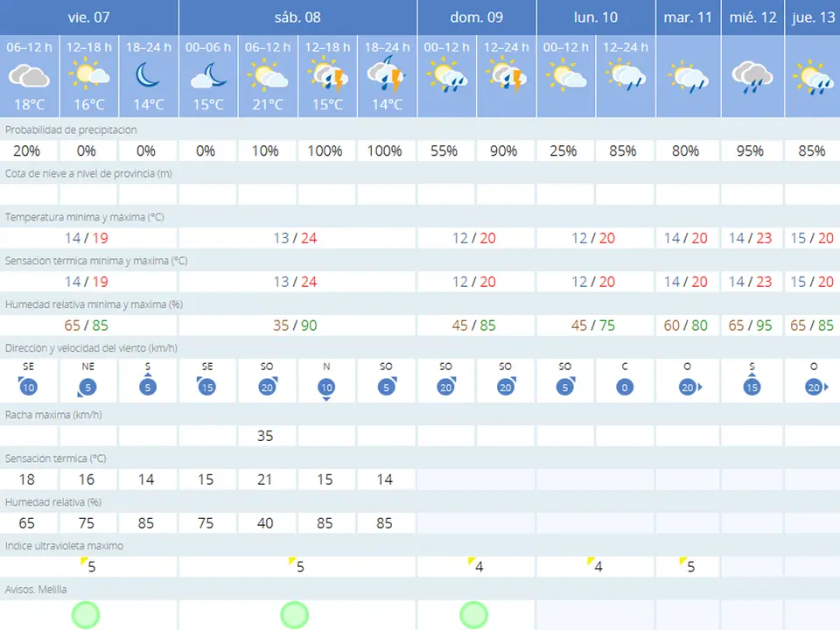Click the 20% precipitation probability cell

pyautogui.click(x=29, y=150)
